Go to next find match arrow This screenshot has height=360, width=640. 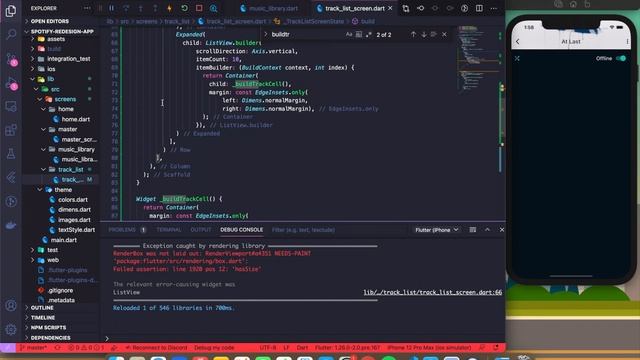click(x=424, y=35)
